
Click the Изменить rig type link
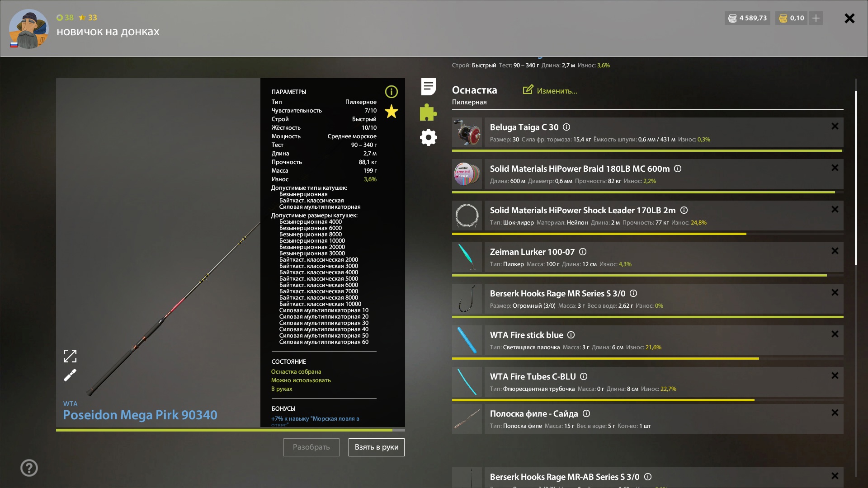pos(550,90)
